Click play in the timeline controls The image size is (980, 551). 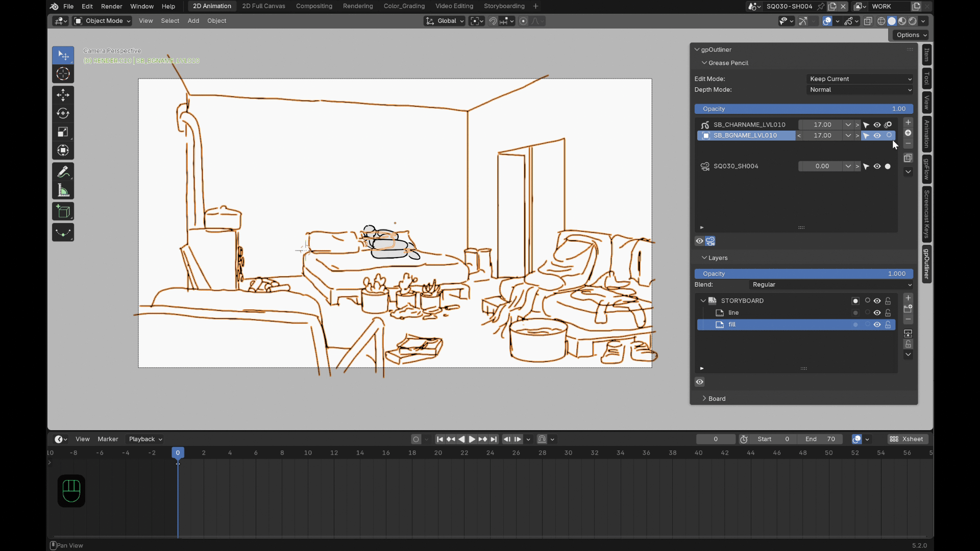coord(472,439)
